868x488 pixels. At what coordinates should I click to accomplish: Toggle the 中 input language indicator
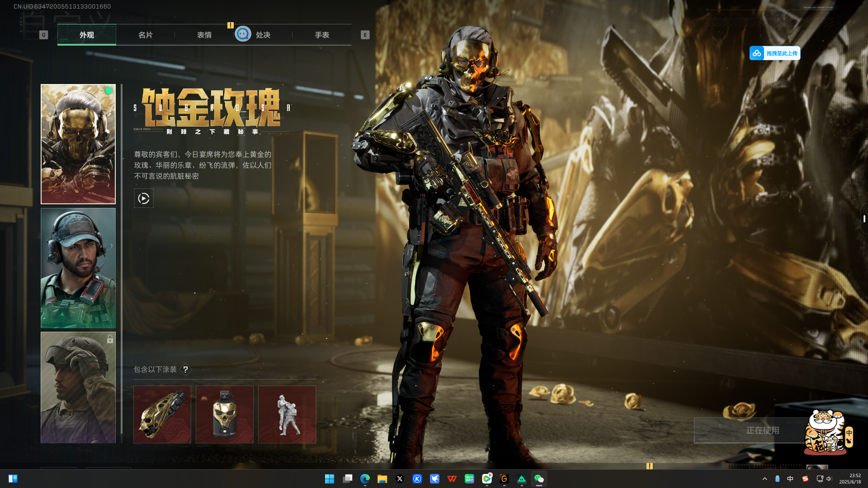[x=790, y=479]
